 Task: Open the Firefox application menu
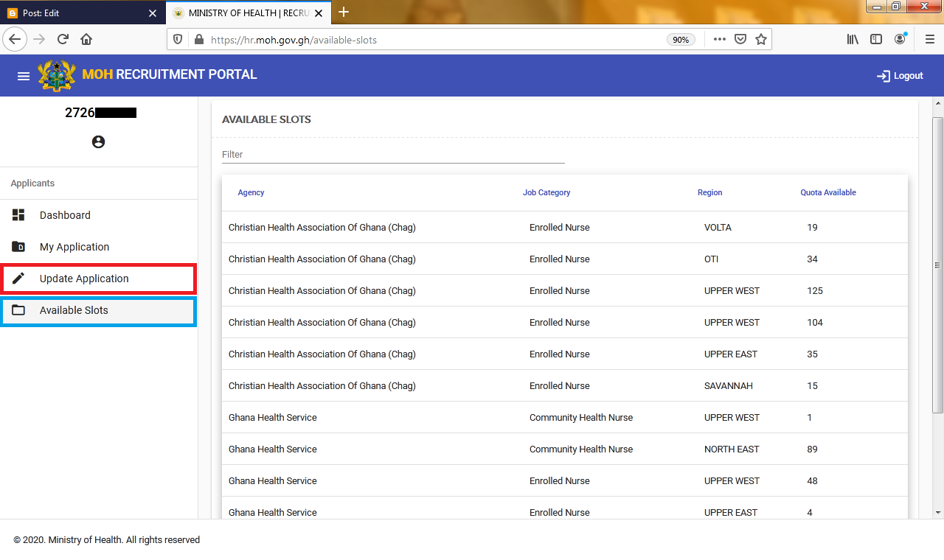[929, 39]
